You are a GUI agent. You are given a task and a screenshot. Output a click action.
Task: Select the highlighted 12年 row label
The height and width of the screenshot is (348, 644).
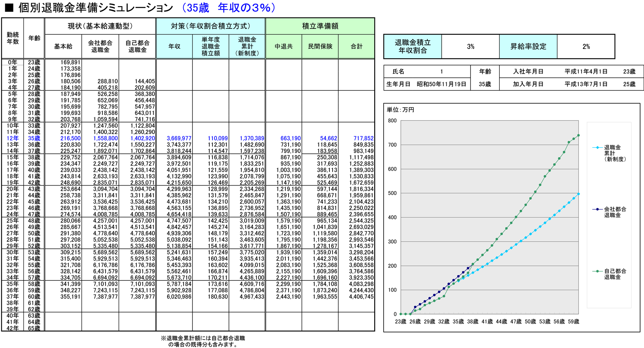[x=13, y=138]
